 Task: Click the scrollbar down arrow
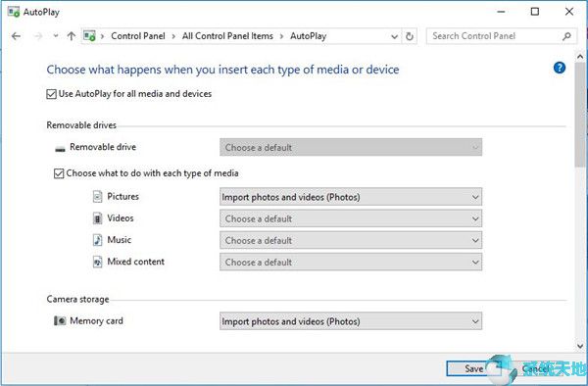pyautogui.click(x=580, y=346)
